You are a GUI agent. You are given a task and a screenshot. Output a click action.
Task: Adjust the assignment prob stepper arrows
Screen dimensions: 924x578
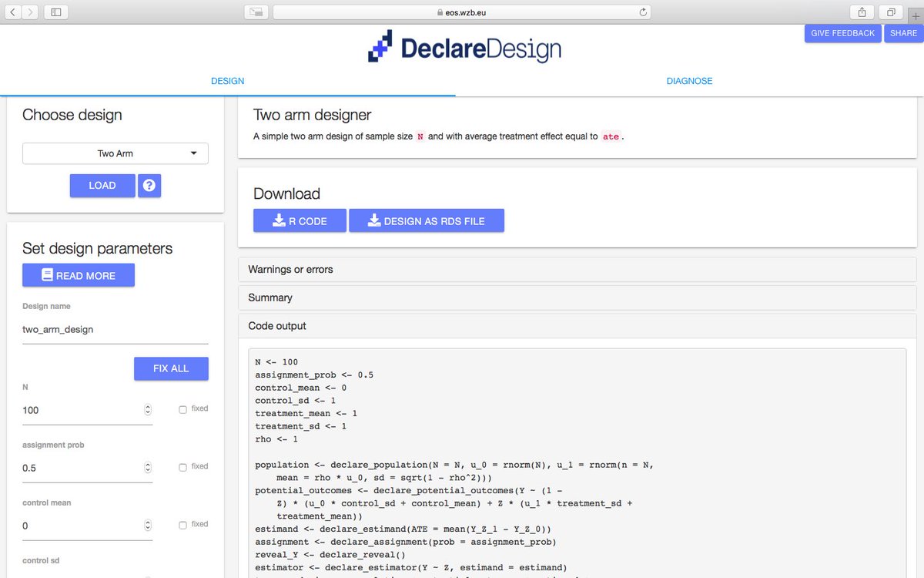point(148,468)
